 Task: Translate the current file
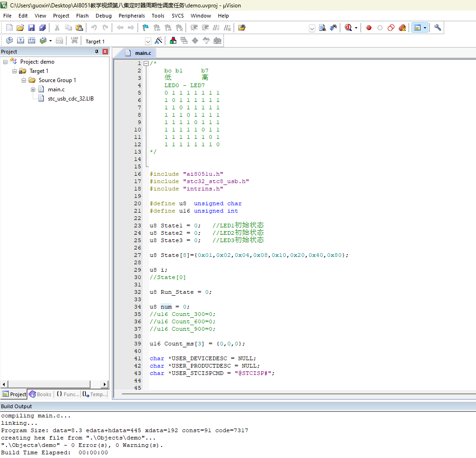pos(9,41)
